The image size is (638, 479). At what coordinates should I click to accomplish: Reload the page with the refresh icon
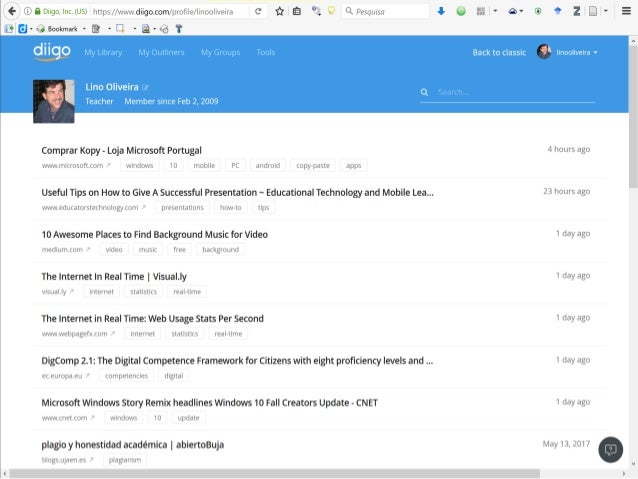coord(258,11)
